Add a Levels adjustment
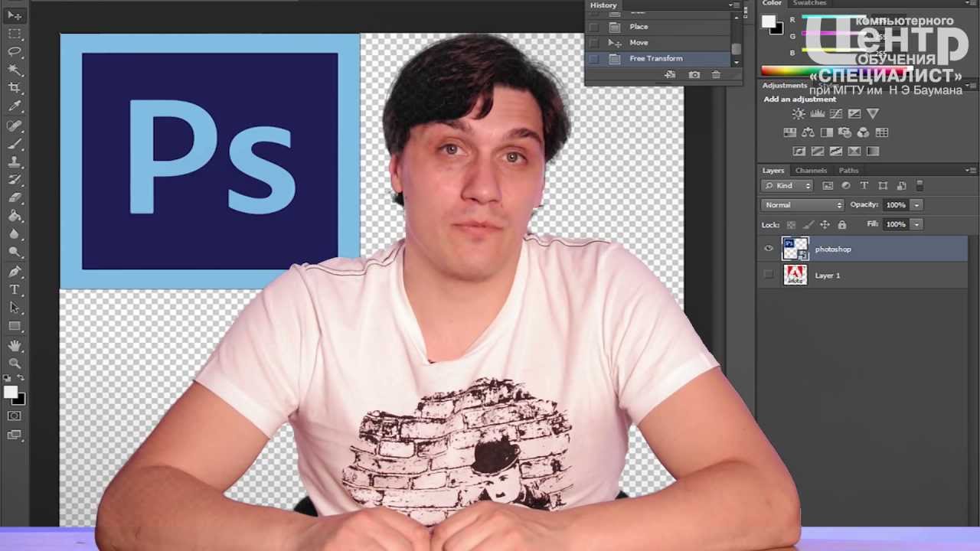Viewport: 980px width, 551px height. click(817, 113)
